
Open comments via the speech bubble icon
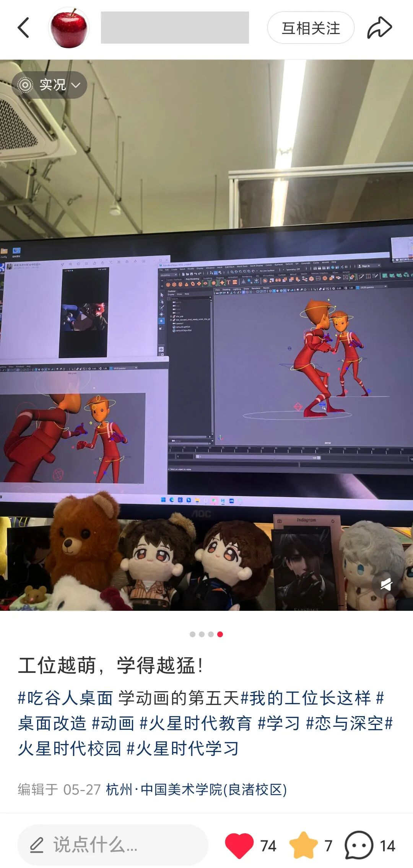click(x=359, y=845)
